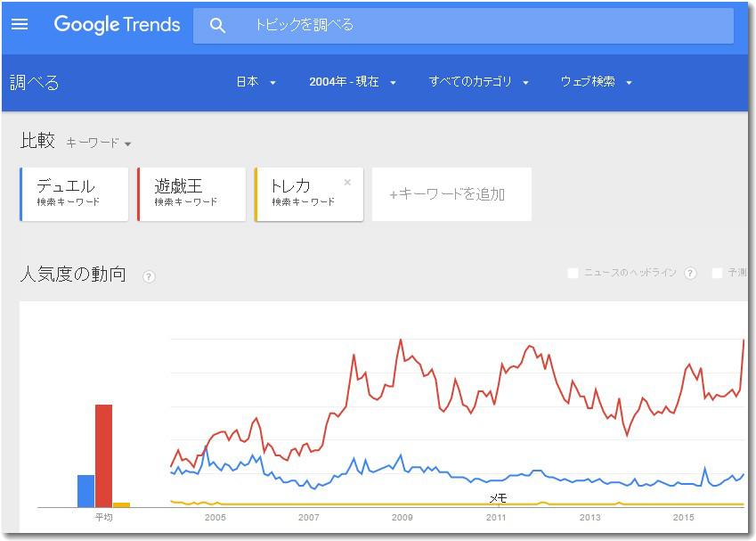The height and width of the screenshot is (541, 756).
Task: Click the blue デュエル average bar
Action: point(85,491)
